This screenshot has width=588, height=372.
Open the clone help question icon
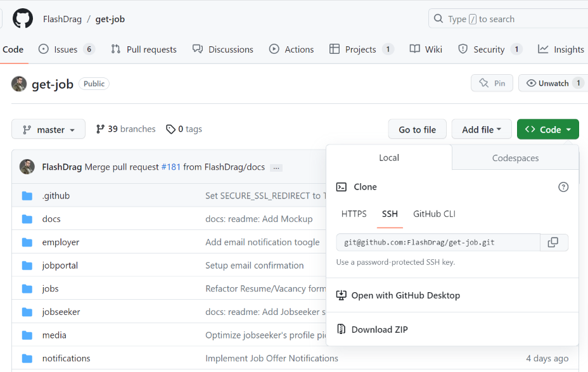(563, 187)
